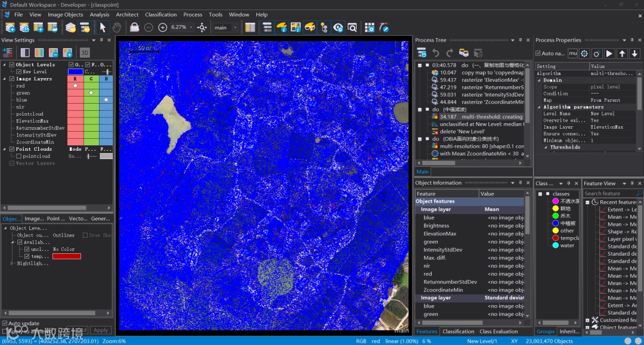Viewport: 644px width, 345px height.
Task: Click the move process down arrow
Action: coord(634,54)
